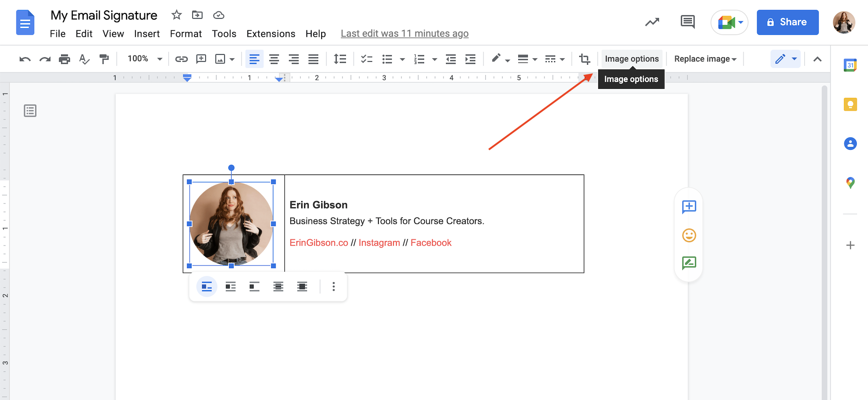Open Contacts side panel
The image size is (868, 400).
coord(850,144)
